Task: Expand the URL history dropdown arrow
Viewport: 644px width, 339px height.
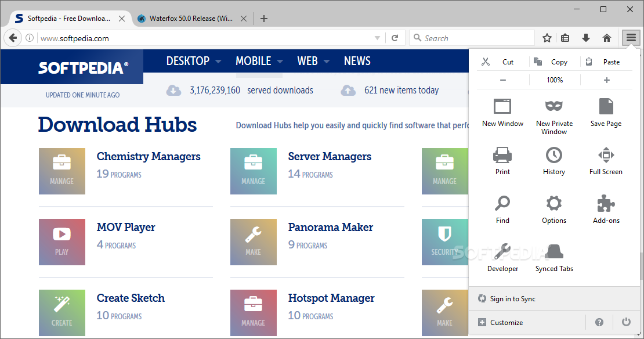Action: [x=377, y=38]
